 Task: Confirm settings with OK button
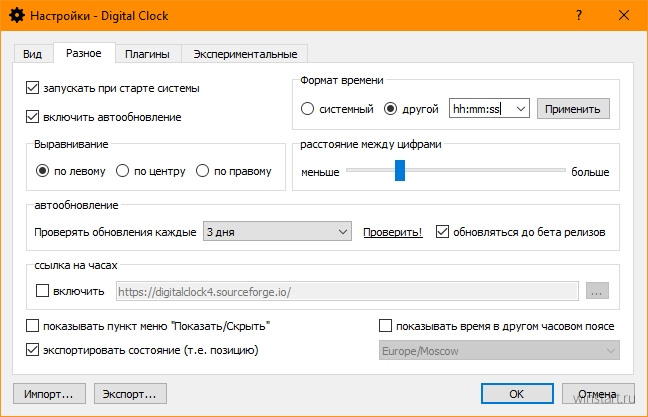(517, 393)
